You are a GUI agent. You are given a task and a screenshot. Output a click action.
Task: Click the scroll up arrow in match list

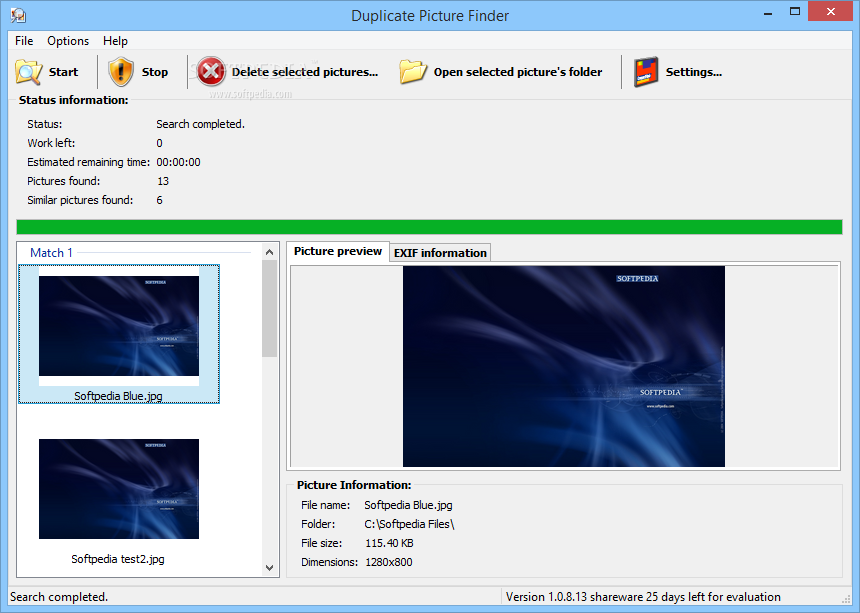point(269,252)
